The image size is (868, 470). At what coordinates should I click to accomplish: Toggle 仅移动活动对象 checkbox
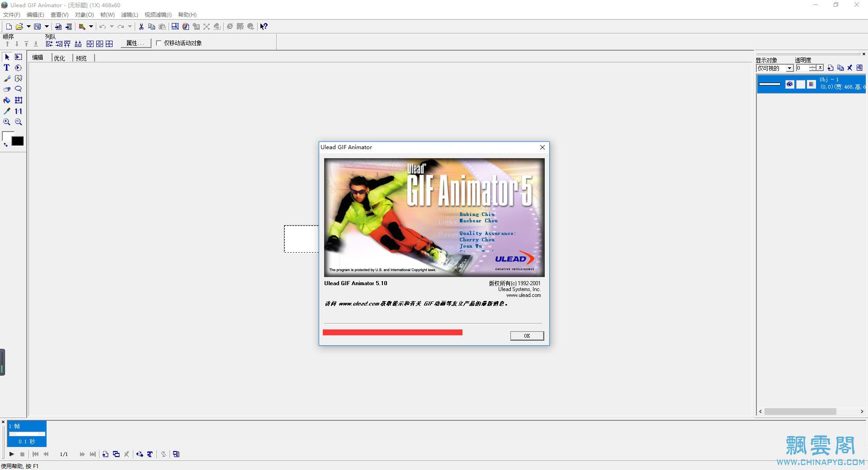coord(159,43)
